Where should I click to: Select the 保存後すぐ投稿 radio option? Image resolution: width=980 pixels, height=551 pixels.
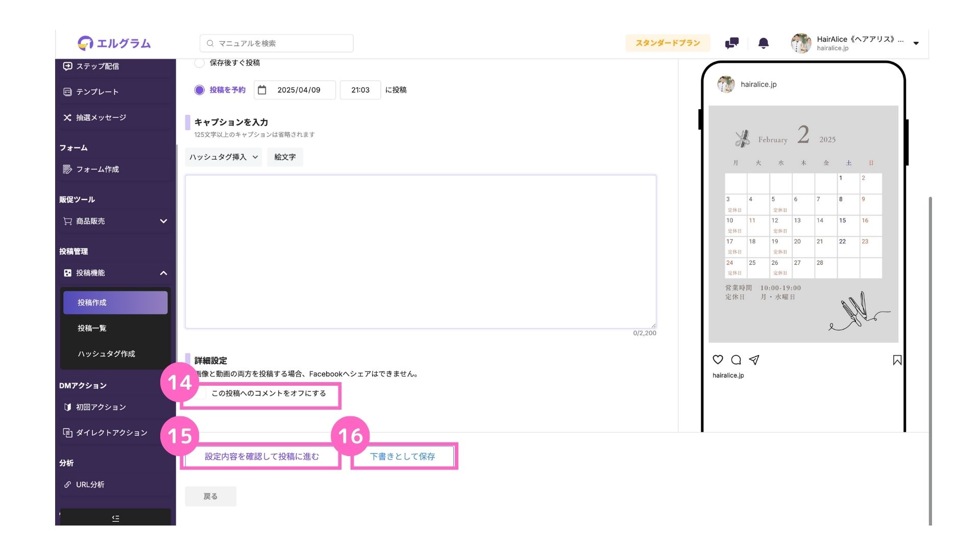coord(200,63)
